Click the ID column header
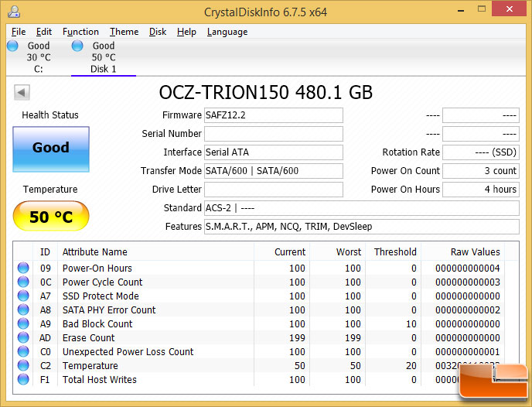532x407 pixels. [45, 252]
